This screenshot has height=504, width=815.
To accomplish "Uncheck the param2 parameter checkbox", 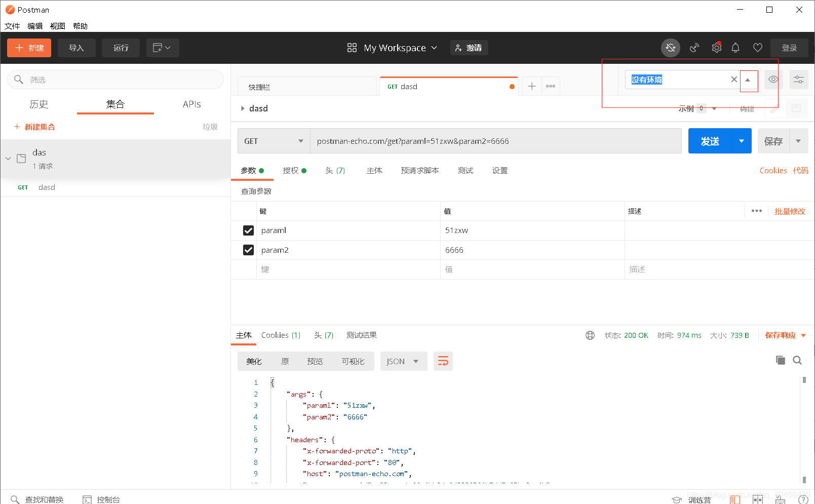I will click(248, 250).
